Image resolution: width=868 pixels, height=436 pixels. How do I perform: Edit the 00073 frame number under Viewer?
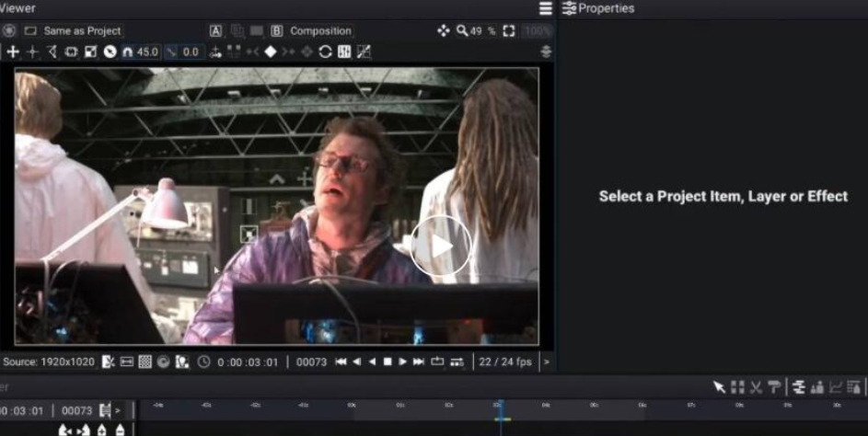click(x=312, y=362)
